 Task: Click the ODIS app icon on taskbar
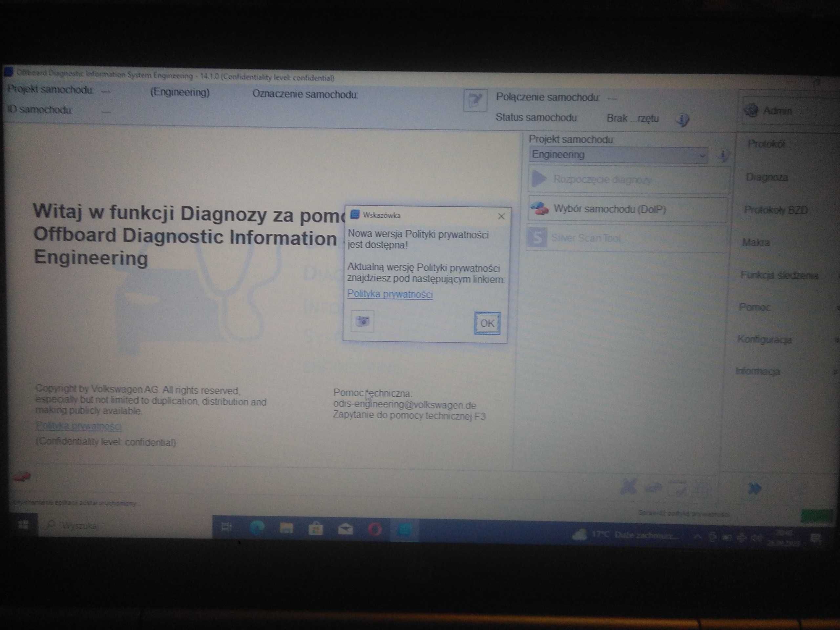(x=405, y=530)
